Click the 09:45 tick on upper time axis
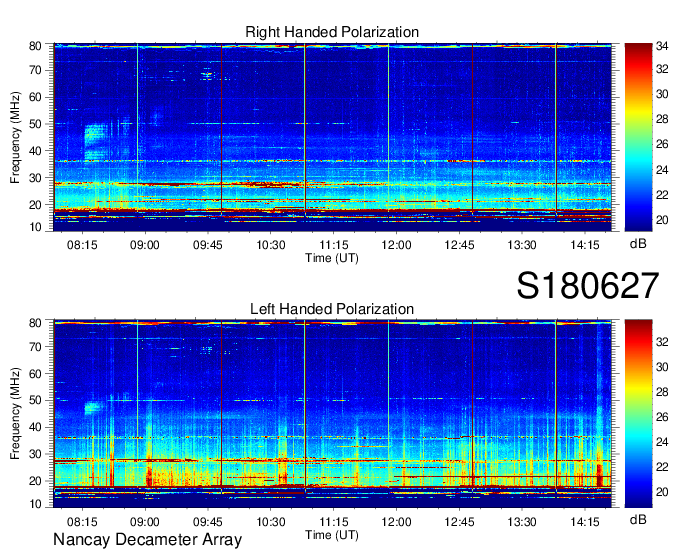Image resolution: width=680 pixels, height=552 pixels. pos(208,245)
